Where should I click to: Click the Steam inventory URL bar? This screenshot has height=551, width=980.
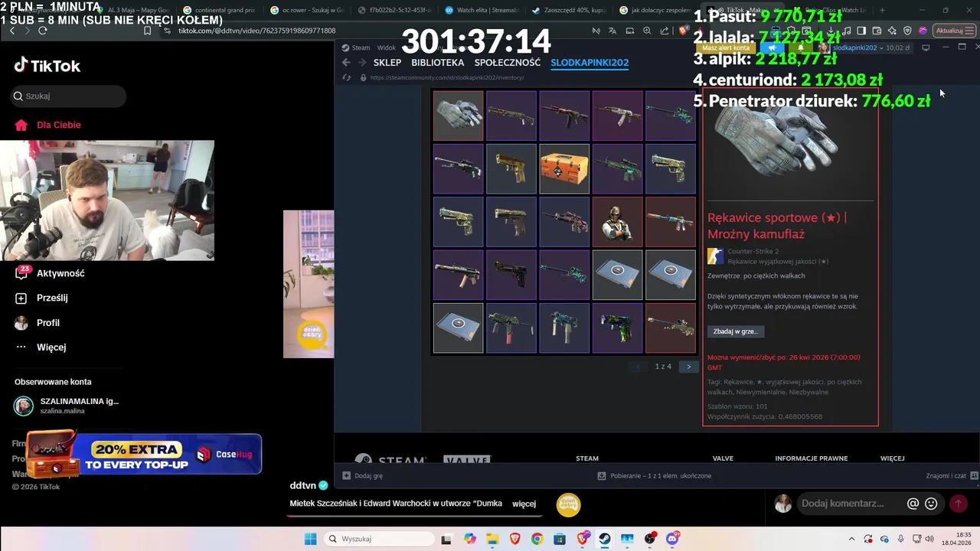coord(448,77)
